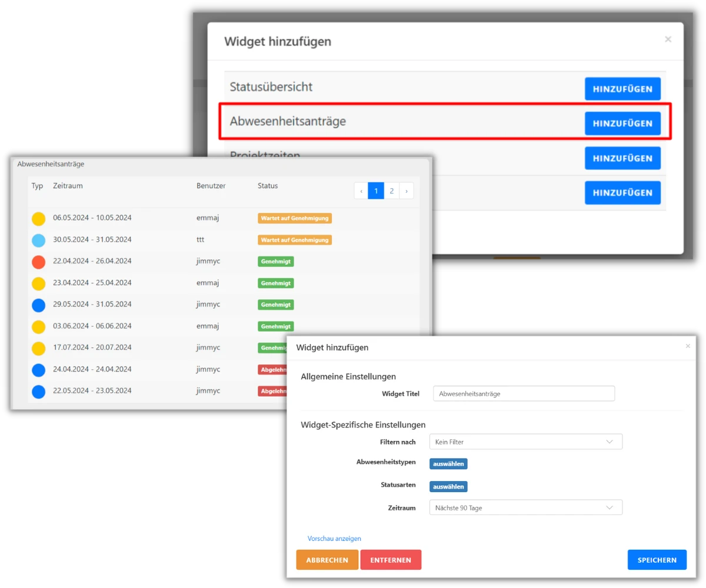
Task: Click ENTFERNEN to remove the widget
Action: tap(391, 559)
